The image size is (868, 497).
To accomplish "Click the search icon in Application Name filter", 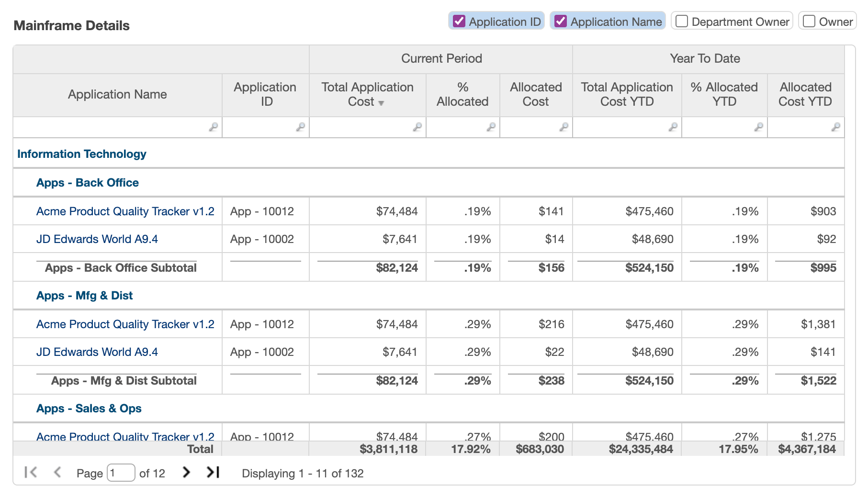I will pos(213,127).
